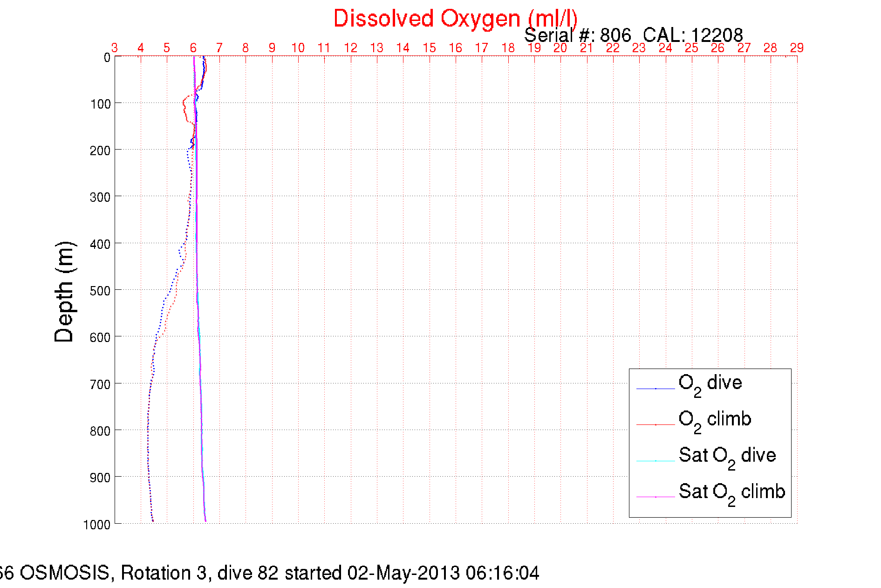Click oxygen axis tick label '15'

(430, 48)
